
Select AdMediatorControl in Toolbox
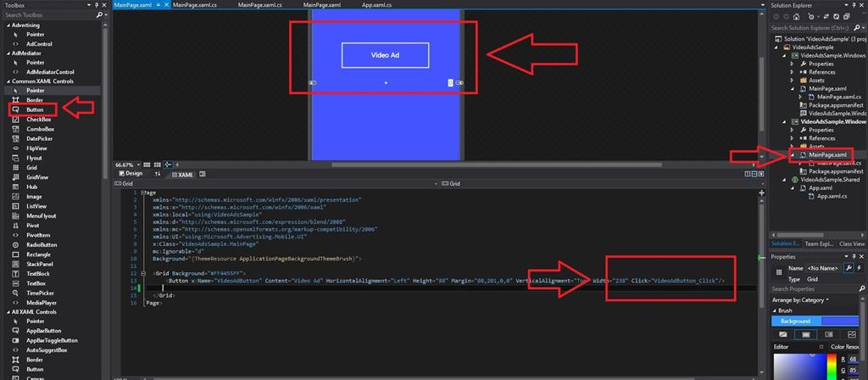50,72
